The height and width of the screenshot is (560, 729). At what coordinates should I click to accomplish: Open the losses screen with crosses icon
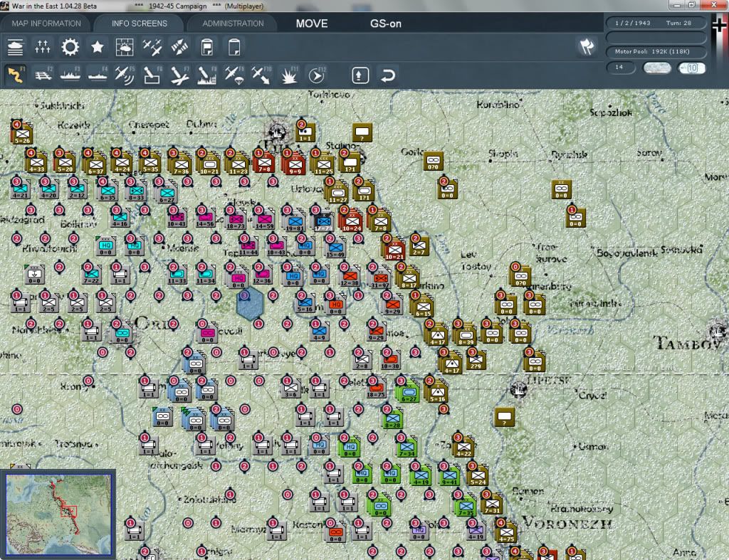[x=42, y=47]
